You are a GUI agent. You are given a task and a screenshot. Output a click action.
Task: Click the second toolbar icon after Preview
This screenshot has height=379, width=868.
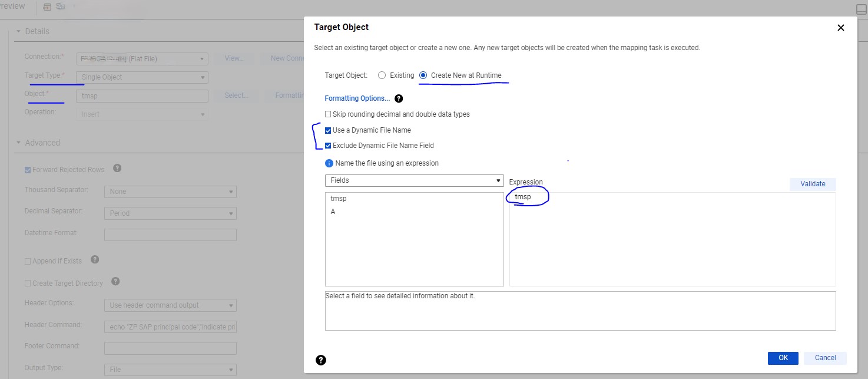pyautogui.click(x=61, y=6)
